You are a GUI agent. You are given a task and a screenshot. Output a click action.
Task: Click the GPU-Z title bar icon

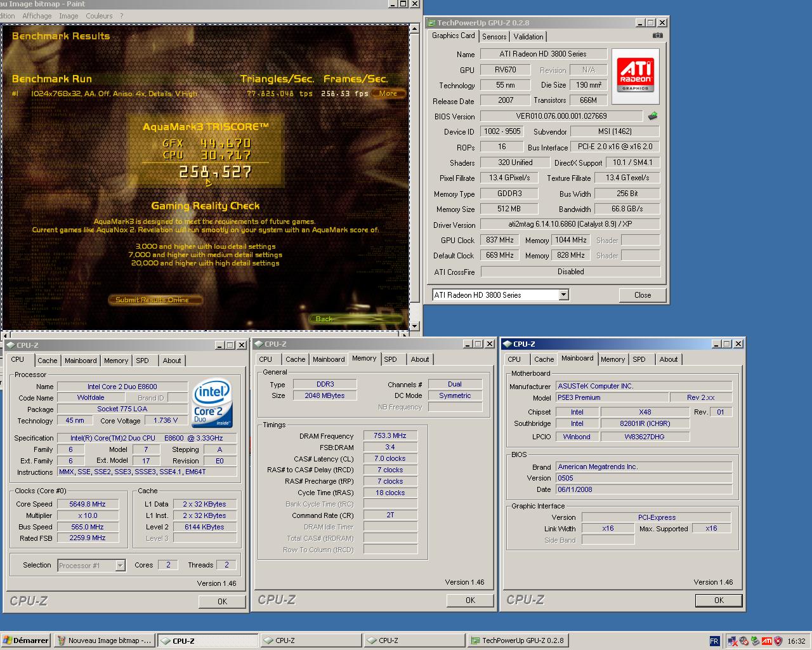click(x=431, y=23)
